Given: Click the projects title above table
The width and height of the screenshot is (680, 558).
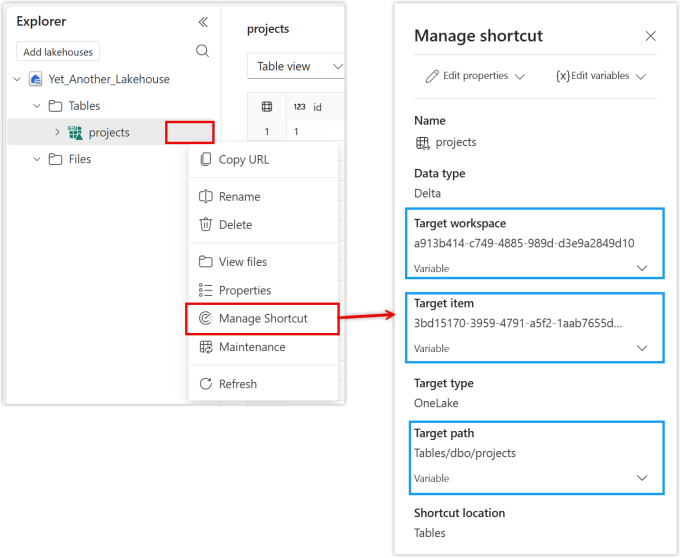Looking at the screenshot, I should [x=268, y=29].
